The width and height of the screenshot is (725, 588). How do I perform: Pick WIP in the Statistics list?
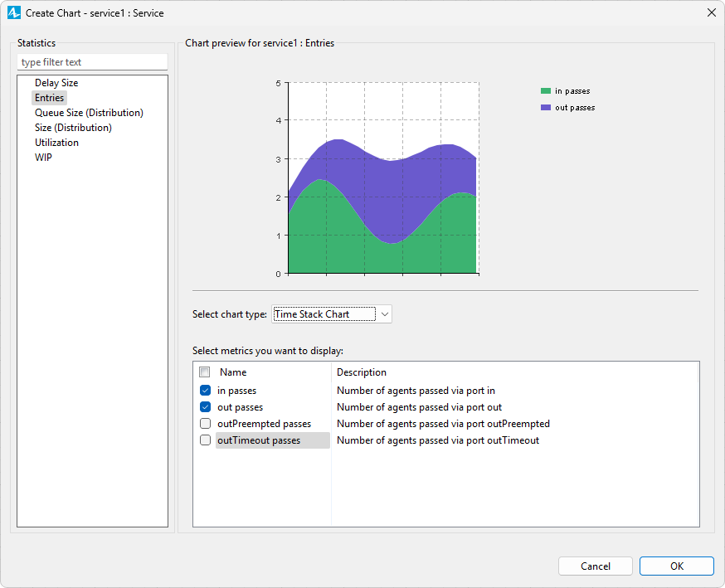pyautogui.click(x=43, y=158)
